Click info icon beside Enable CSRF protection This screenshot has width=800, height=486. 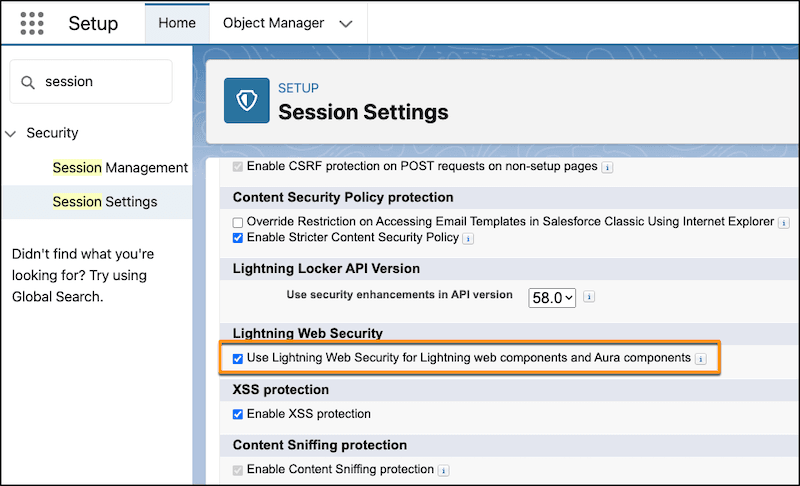pyautogui.click(x=608, y=167)
